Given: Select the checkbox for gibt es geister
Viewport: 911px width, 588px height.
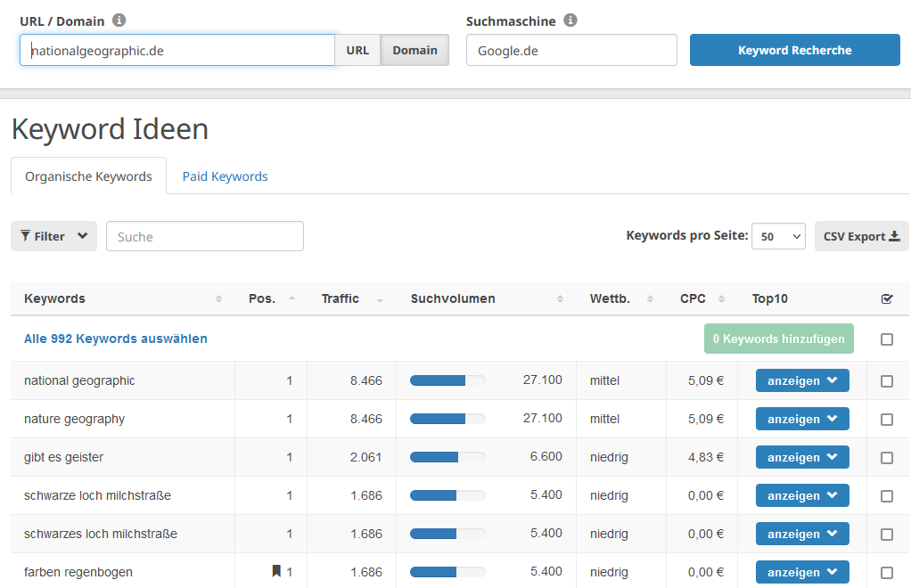Looking at the screenshot, I should 887,457.
